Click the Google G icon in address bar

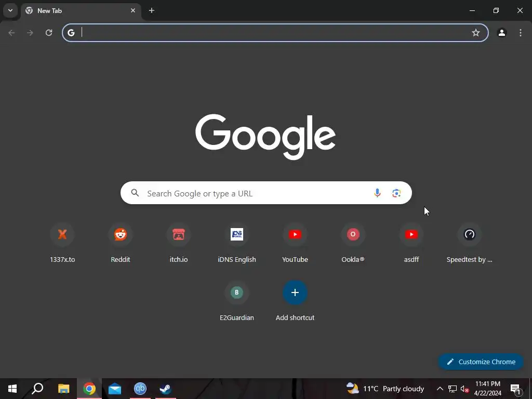pos(71,33)
